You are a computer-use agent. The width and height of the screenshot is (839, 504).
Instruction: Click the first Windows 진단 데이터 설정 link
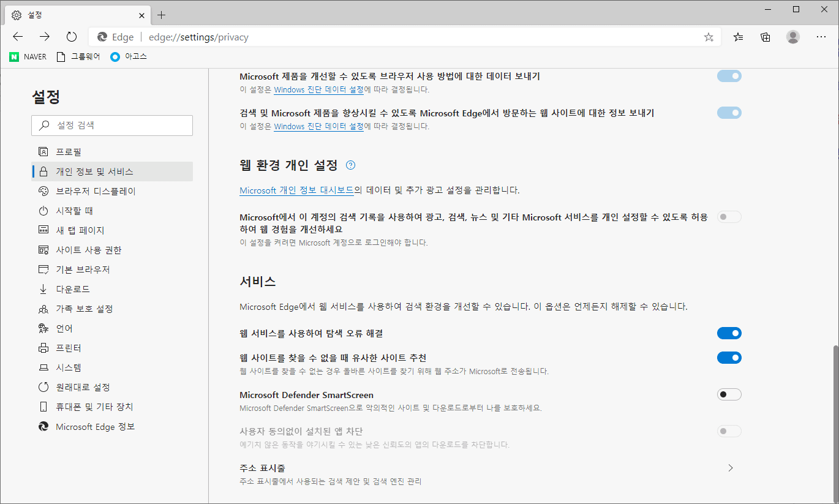coord(318,89)
